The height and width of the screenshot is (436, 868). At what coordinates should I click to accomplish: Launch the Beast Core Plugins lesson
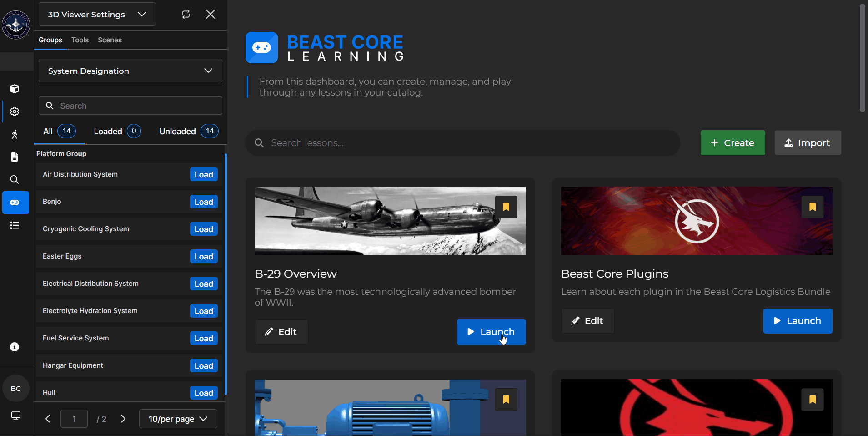798,321
